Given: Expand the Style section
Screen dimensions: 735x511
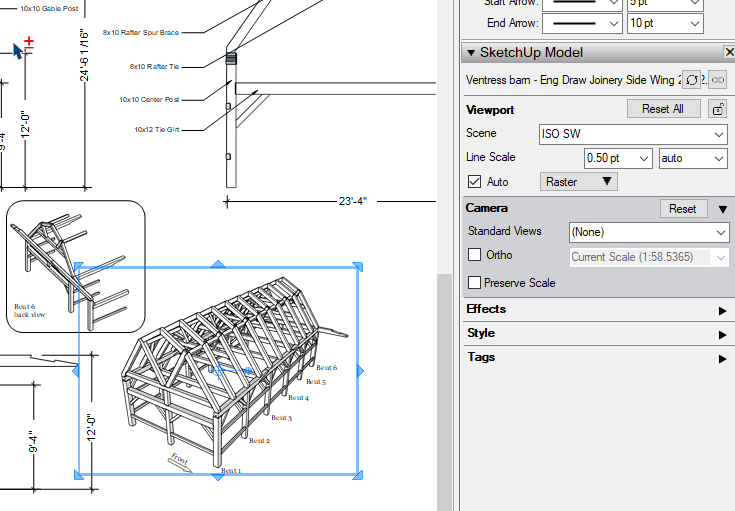Looking at the screenshot, I should pyautogui.click(x=722, y=335).
